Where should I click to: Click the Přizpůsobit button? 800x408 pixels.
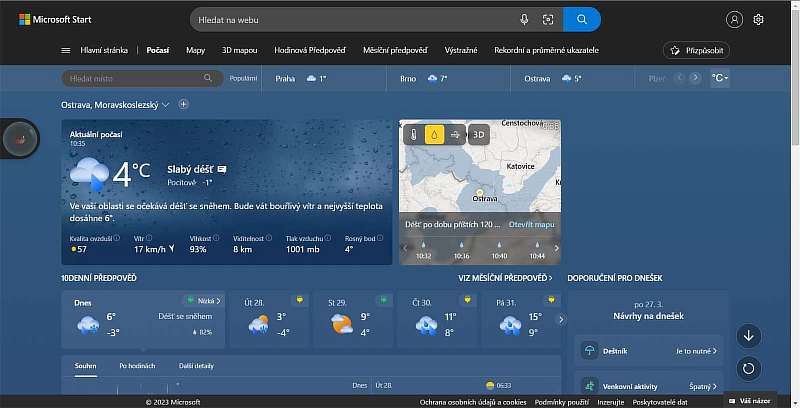coord(701,50)
